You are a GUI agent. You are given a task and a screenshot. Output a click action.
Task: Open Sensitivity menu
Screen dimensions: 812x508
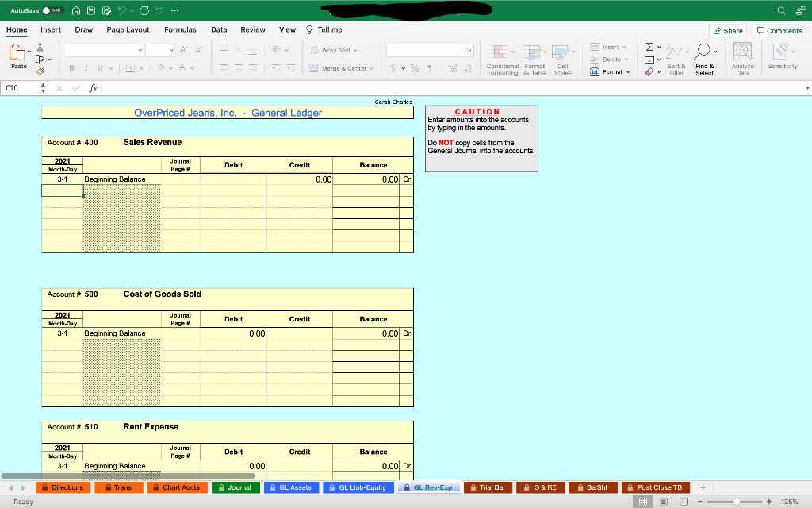pyautogui.click(x=783, y=57)
